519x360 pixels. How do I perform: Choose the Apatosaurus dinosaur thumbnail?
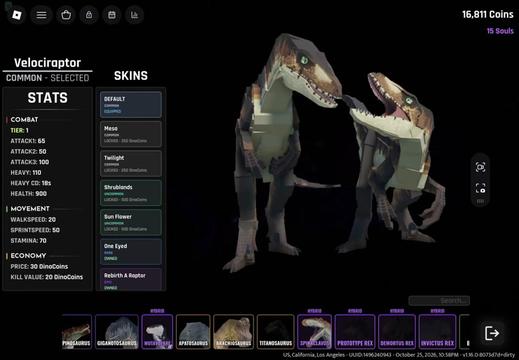pos(193,332)
